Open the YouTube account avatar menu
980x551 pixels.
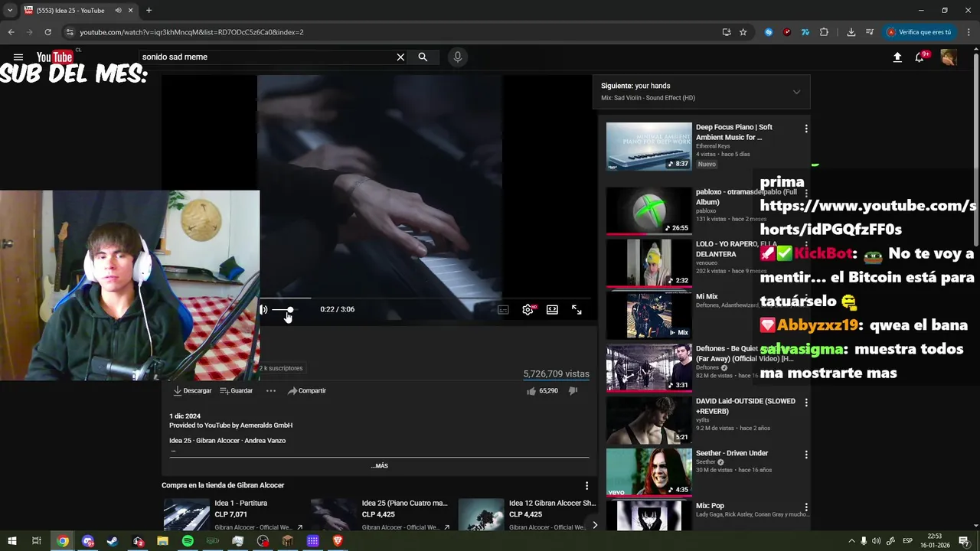pos(949,57)
